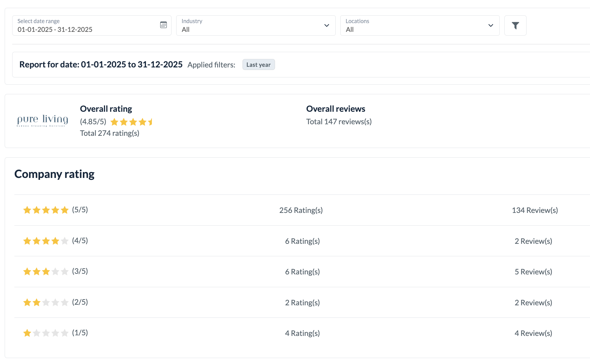
Task: Click the filter funnel icon
Action: coord(515,25)
